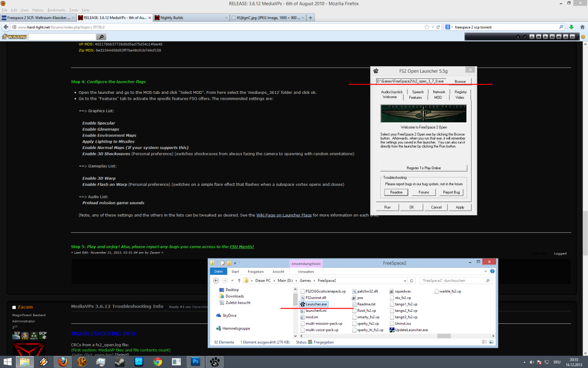Click Winamp toolbar play button
The width and height of the screenshot is (588, 368).
[545, 37]
